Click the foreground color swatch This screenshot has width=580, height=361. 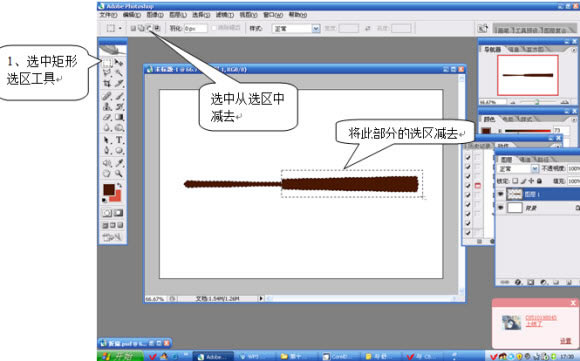[x=109, y=190]
